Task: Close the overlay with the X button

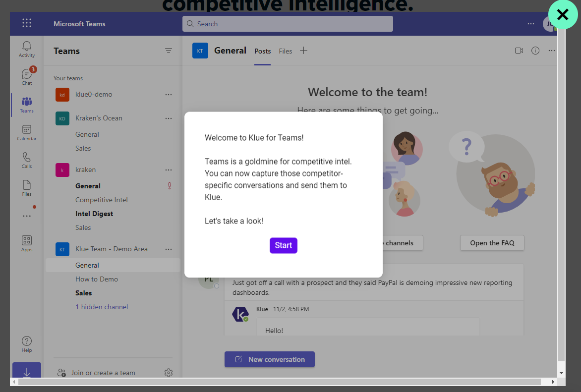Action: 563,14
